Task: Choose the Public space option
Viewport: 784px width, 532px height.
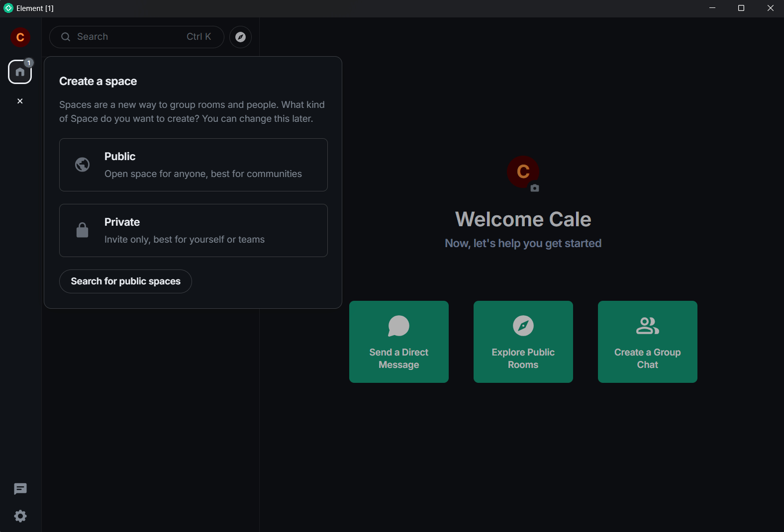Action: point(194,165)
